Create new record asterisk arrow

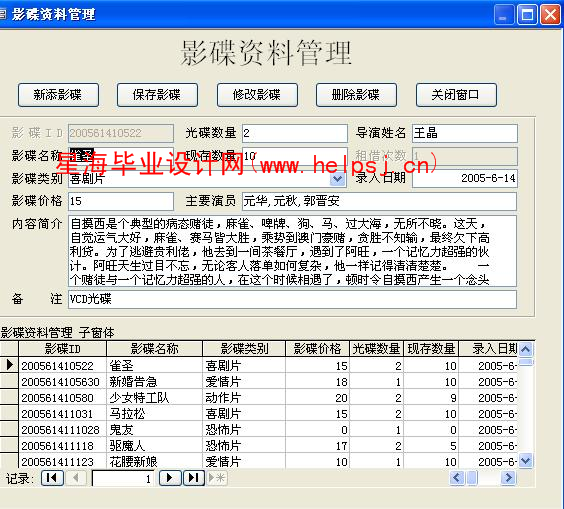(217, 478)
